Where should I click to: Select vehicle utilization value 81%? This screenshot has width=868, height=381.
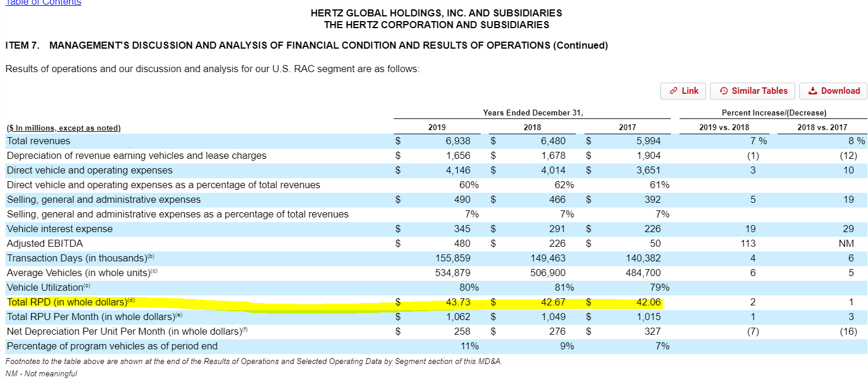(565, 287)
